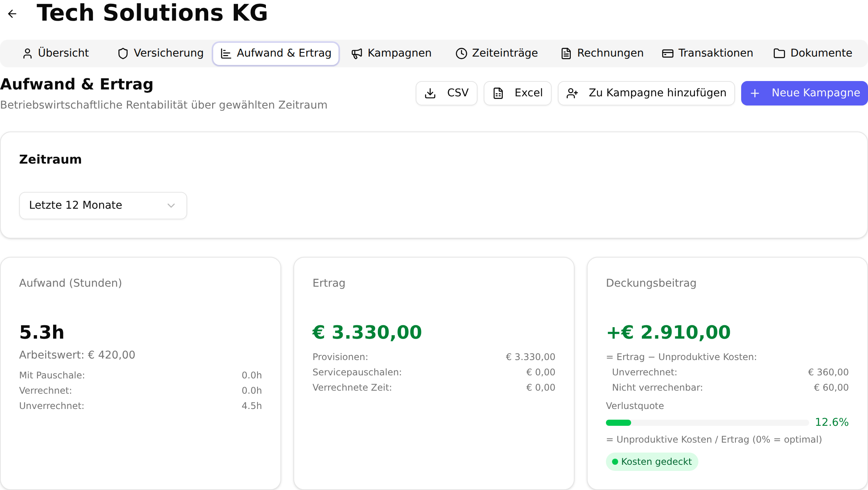Click the Nicht verrechenbar € 60,00 amount
Viewport: 868px width, 490px height.
pyautogui.click(x=831, y=388)
